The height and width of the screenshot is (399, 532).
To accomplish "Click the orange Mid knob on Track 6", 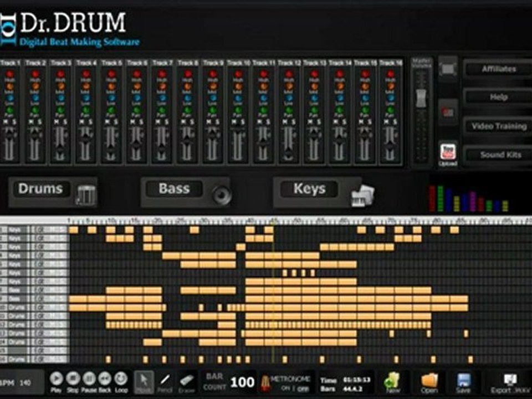I will click(137, 86).
